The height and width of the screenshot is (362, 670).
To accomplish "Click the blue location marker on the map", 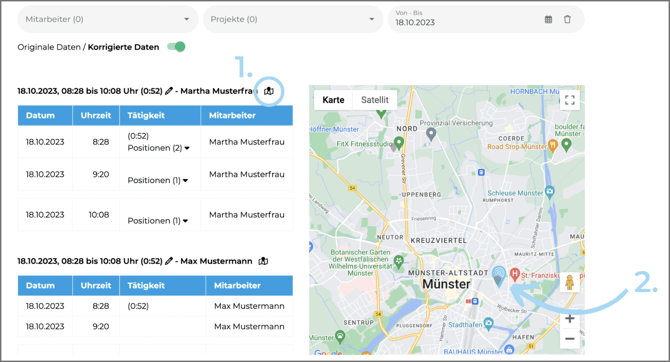I will point(499,276).
